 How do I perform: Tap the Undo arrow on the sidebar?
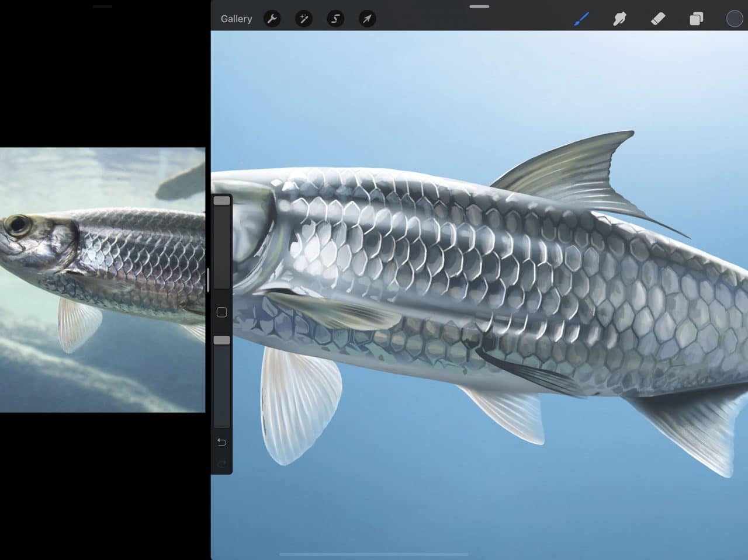coord(221,442)
